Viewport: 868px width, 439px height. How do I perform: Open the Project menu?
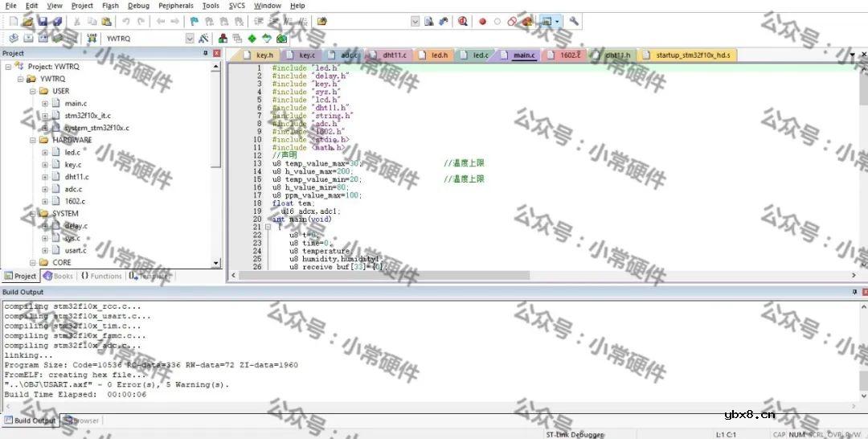pyautogui.click(x=83, y=6)
